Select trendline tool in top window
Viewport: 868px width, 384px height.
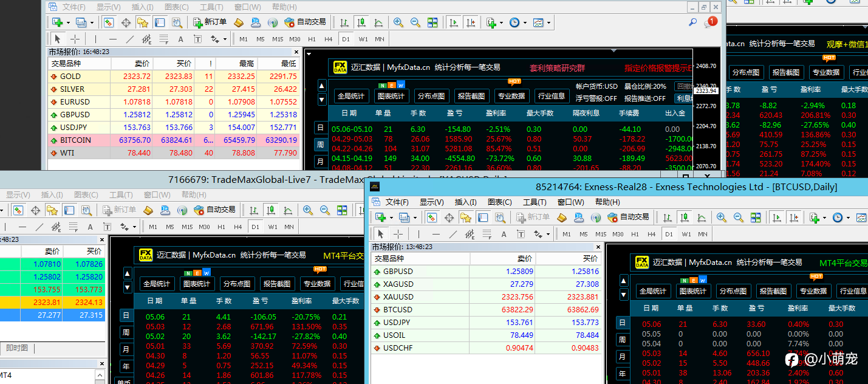point(129,39)
